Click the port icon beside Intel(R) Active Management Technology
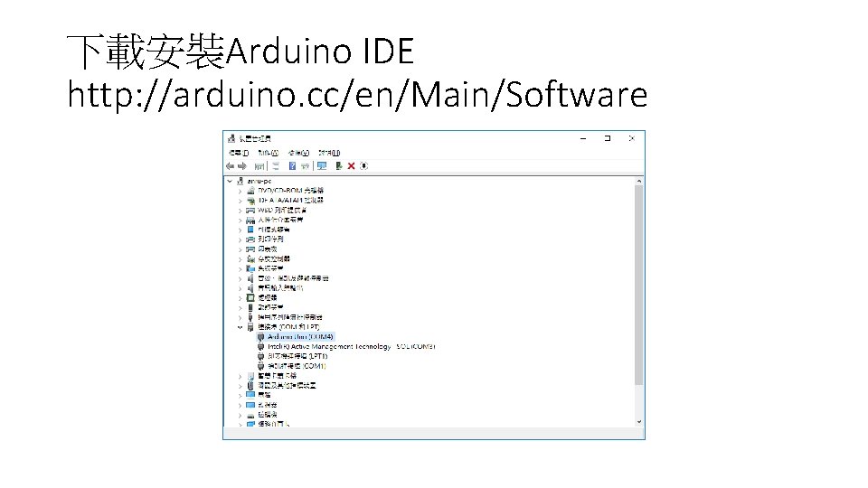 click(x=260, y=347)
